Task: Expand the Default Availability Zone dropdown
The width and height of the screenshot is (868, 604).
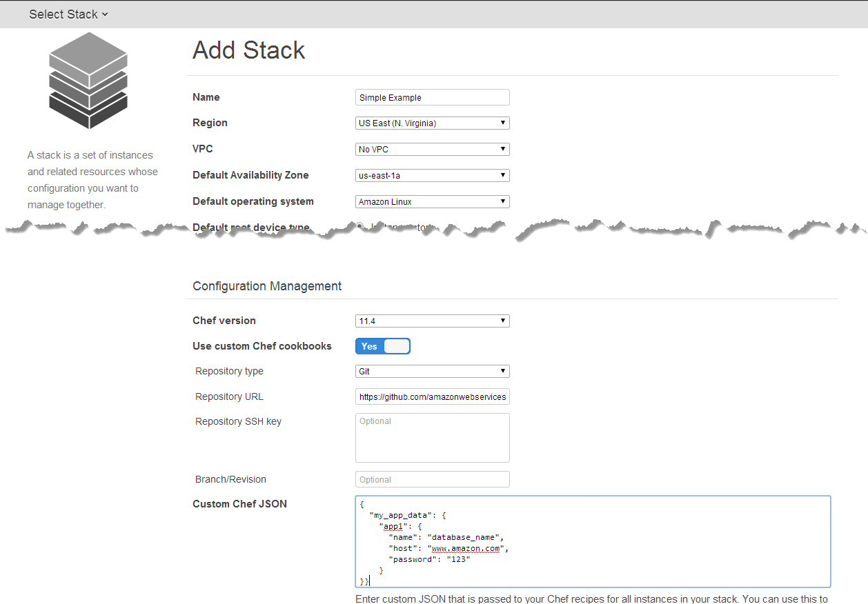Action: (432, 175)
